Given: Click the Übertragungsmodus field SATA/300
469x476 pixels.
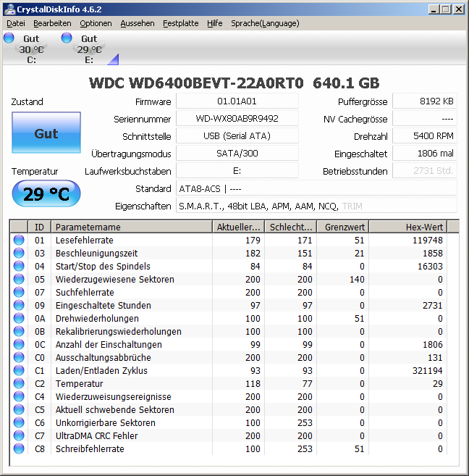Looking at the screenshot, I should 237,153.
